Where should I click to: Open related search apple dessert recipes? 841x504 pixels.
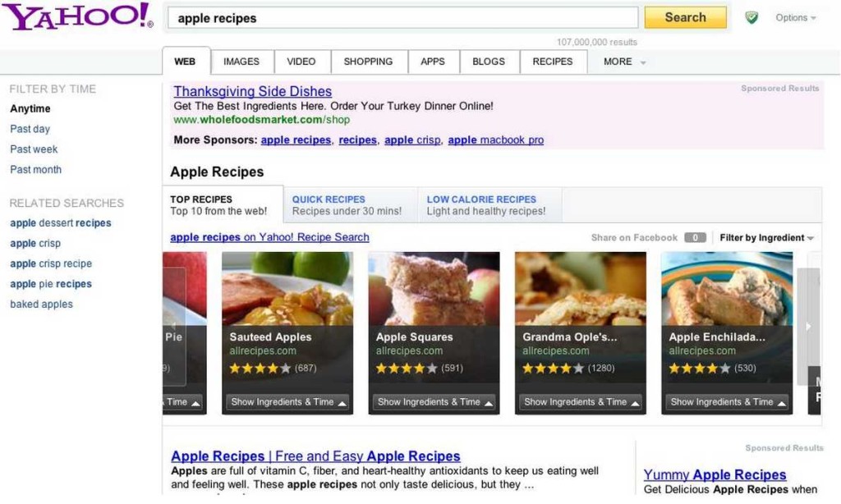61,223
